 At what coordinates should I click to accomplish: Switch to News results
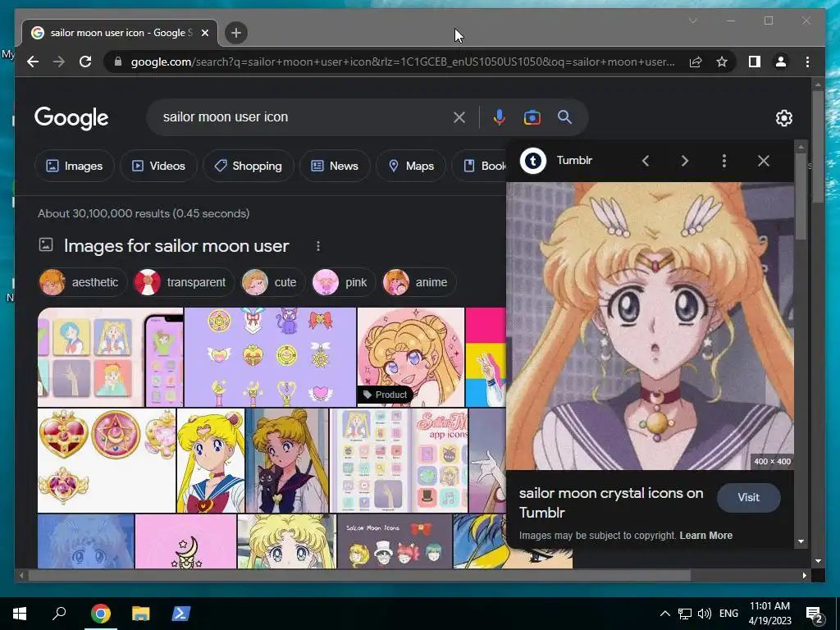335,166
